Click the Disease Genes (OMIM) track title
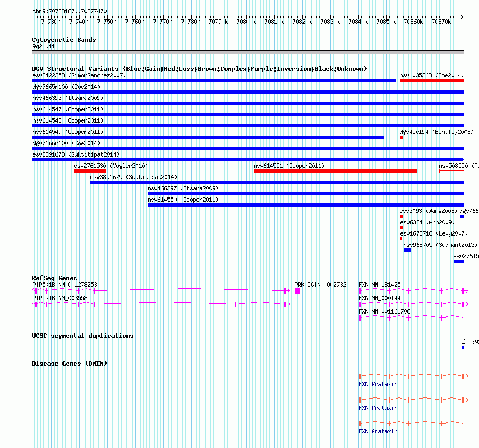This screenshot has height=448, width=479. [69, 364]
